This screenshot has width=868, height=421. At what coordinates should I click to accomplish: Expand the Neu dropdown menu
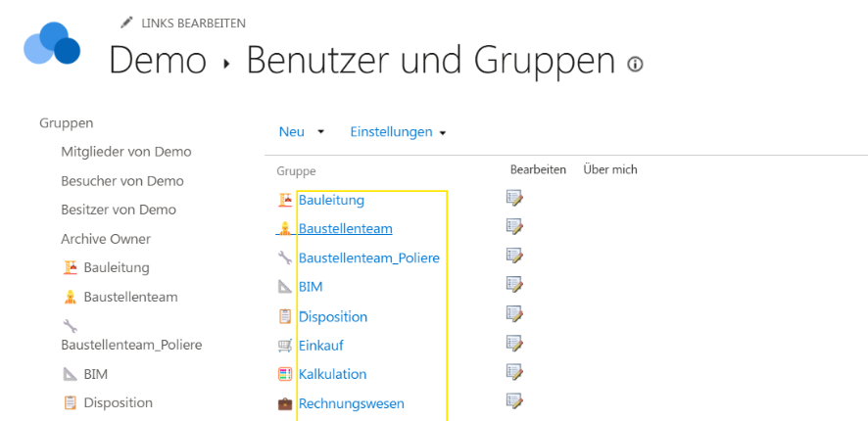click(301, 132)
